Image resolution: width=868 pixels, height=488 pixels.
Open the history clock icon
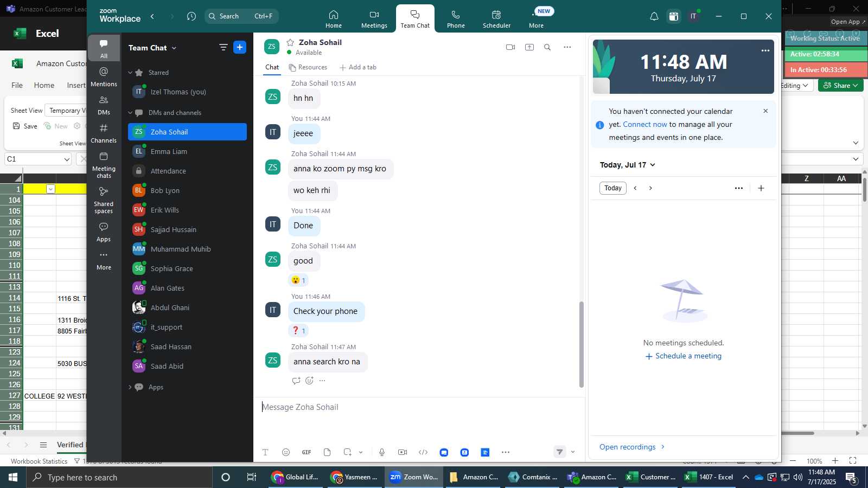(x=191, y=16)
